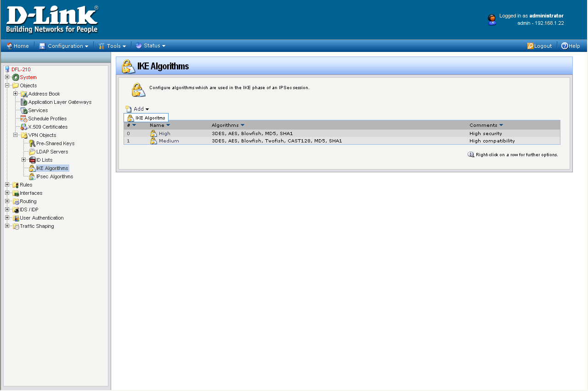Click the Rules folder icon

coord(16,185)
